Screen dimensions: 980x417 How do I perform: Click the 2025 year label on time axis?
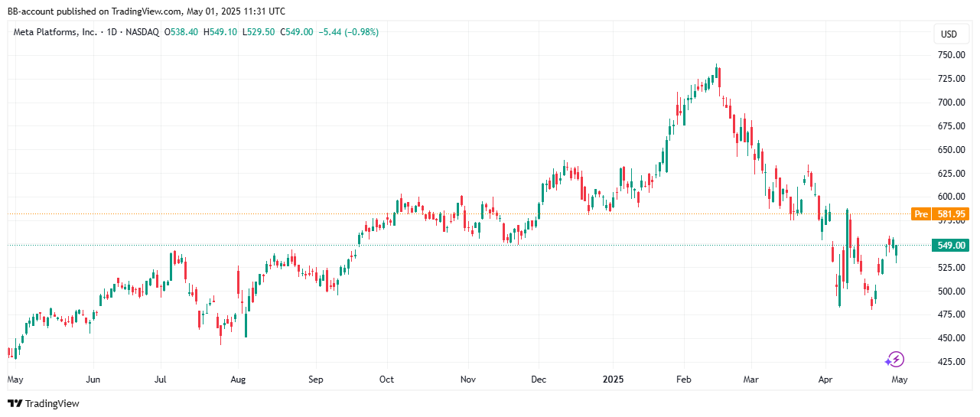[612, 379]
